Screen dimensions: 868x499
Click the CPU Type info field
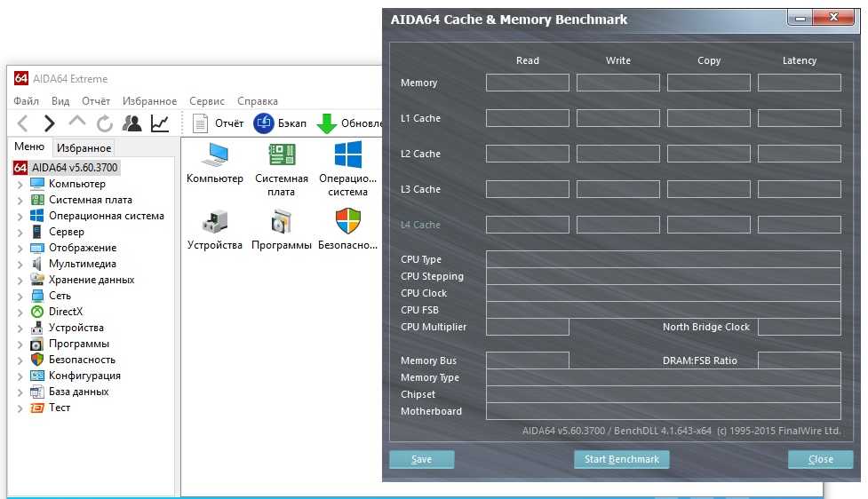click(663, 259)
